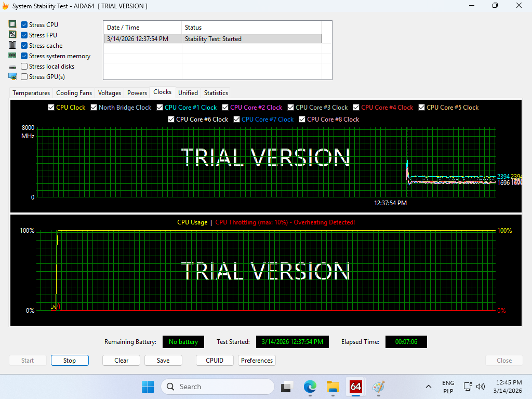Viewport: 532px width, 399px height.
Task: Click the Elapsed Time value 00:07:06
Action: coord(406,342)
